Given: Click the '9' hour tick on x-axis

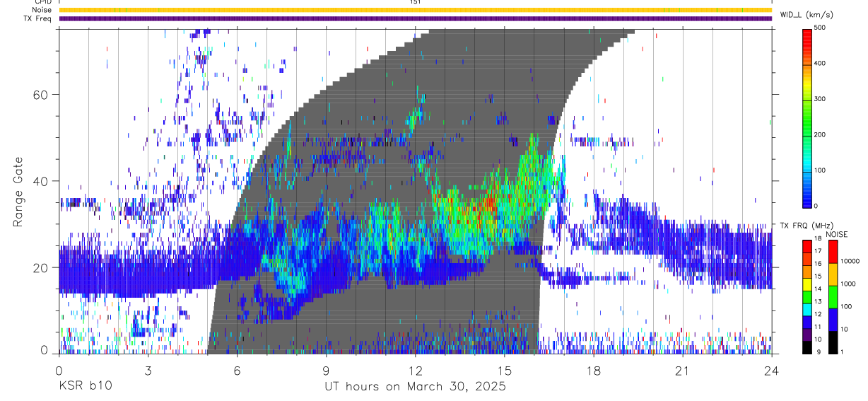Looking at the screenshot, I should click(326, 371).
